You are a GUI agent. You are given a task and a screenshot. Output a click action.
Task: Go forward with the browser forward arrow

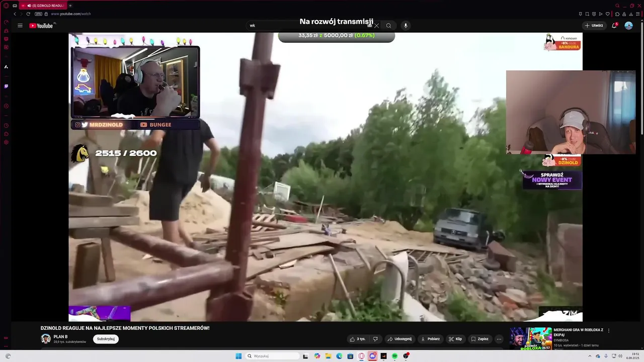(21, 14)
